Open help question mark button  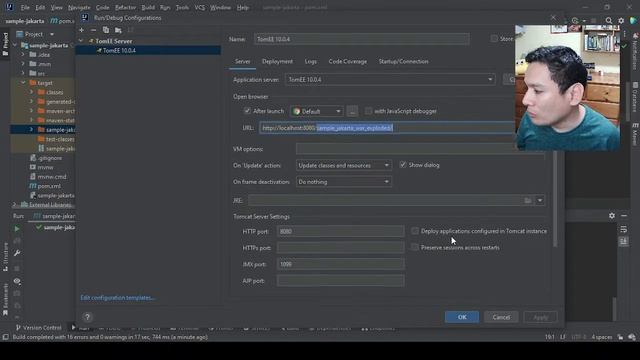(87, 317)
